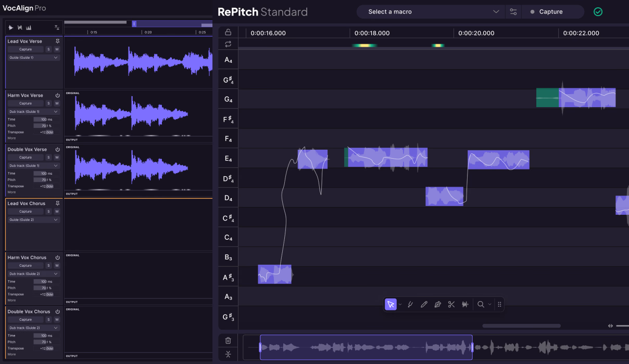Open Guide (Guide 2) dropdown on Lead Vox Chorus
Screen dimensions: 629x364
(34, 220)
